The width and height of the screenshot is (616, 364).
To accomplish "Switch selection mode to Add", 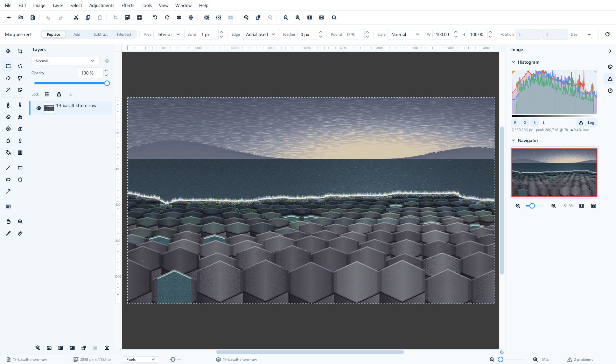I will (77, 34).
